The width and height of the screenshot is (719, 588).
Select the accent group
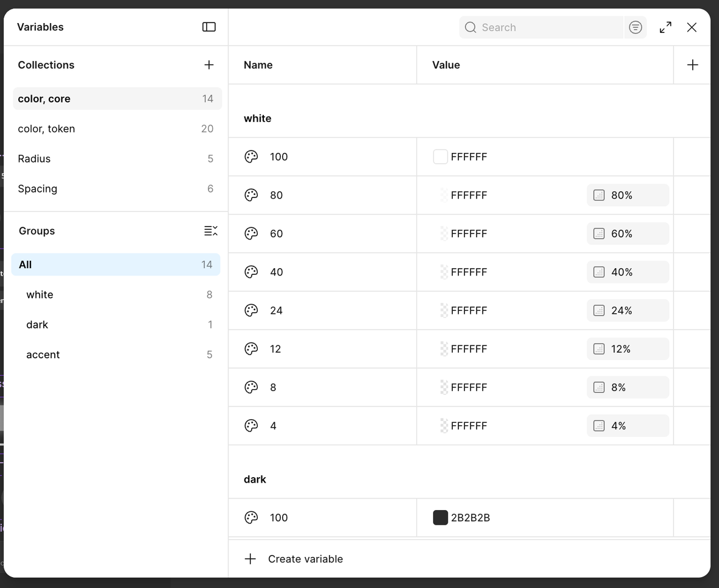point(116,355)
